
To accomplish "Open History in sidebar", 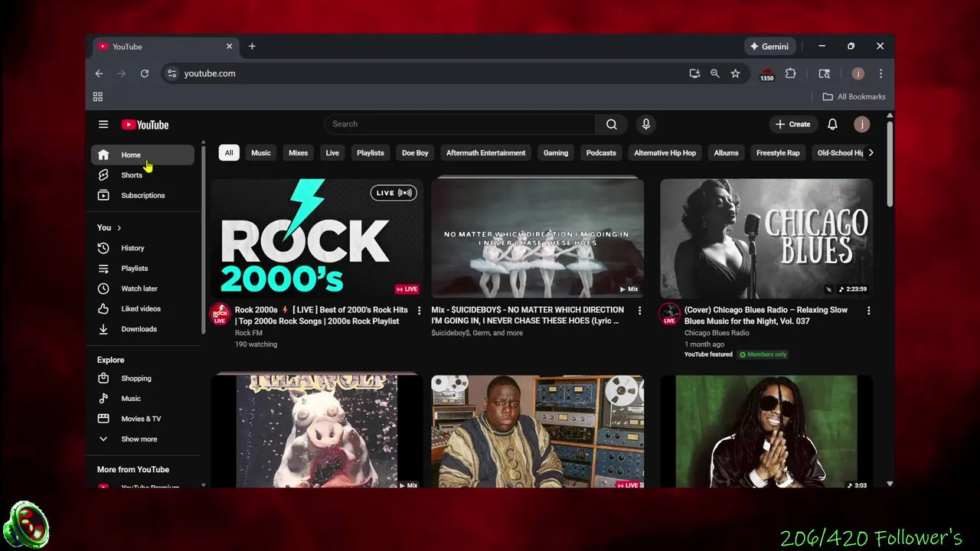I will point(142,248).
